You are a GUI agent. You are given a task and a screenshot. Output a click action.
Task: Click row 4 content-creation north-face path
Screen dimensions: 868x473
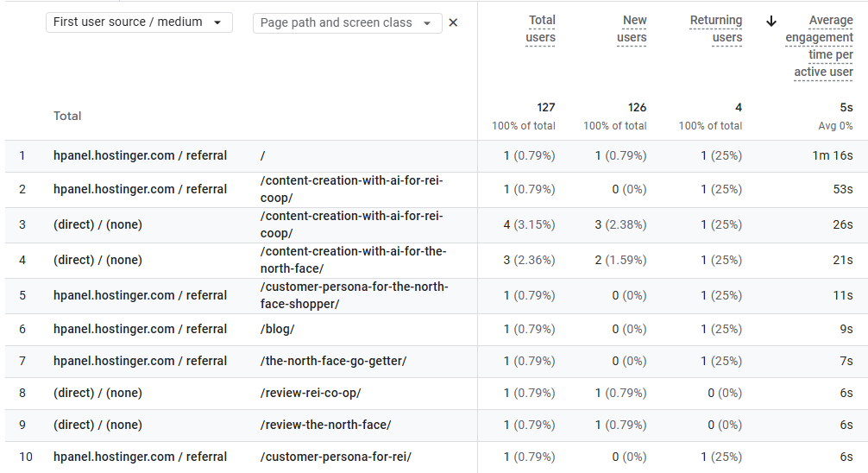353,260
